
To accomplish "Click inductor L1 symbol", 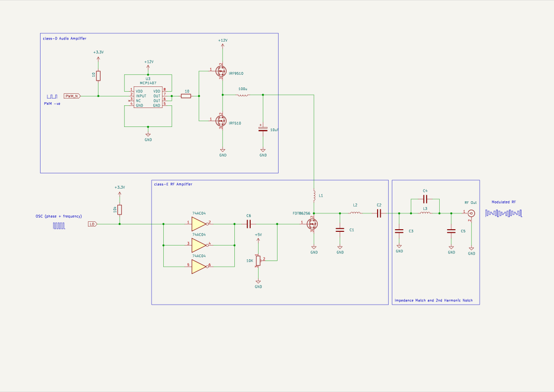I will [x=314, y=195].
